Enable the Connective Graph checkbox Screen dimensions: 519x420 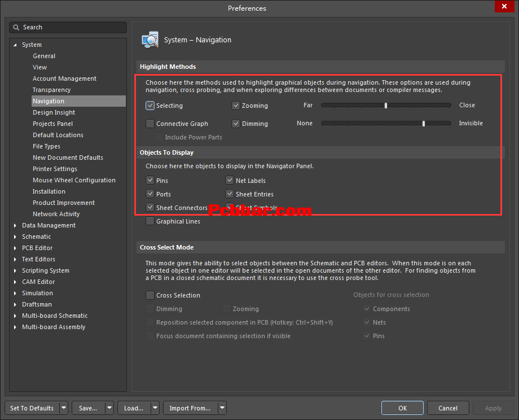(150, 124)
